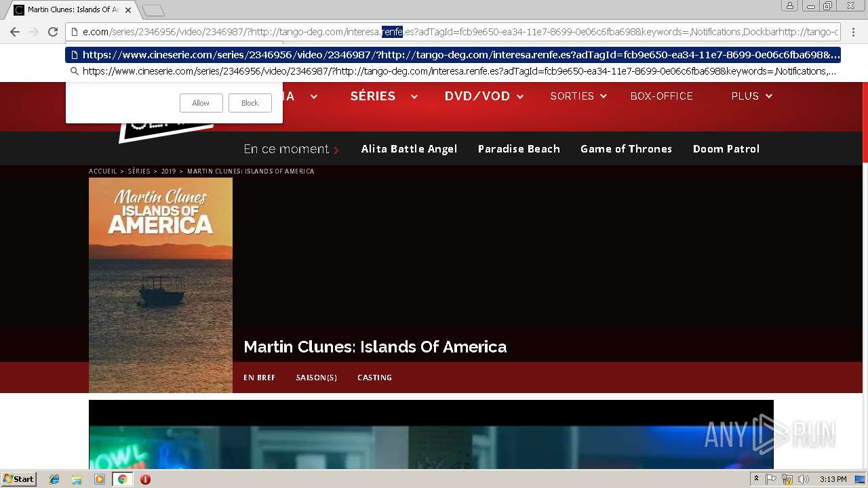Image resolution: width=868 pixels, height=488 pixels.
Task: Expand the SÉRIES dropdown chevron
Action: coord(414,97)
